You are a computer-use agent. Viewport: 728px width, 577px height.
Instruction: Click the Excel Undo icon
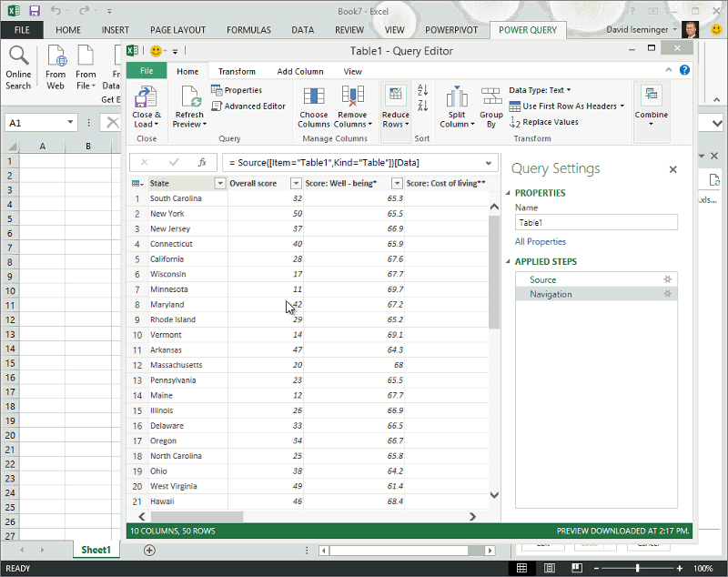[x=55, y=11]
